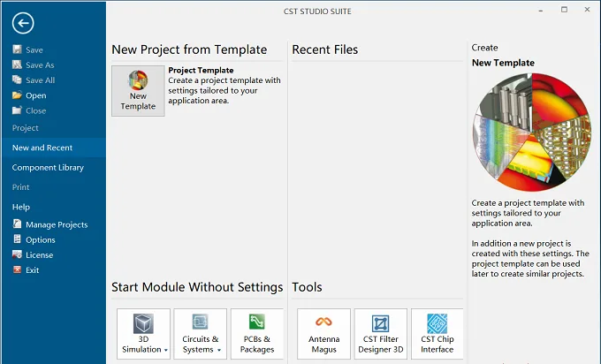Open the Options label
601x364 pixels.
(x=41, y=239)
